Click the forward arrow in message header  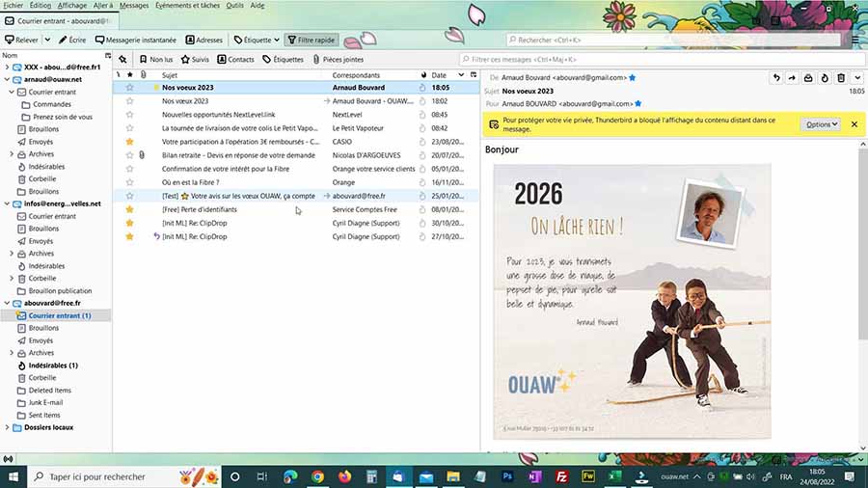click(792, 77)
